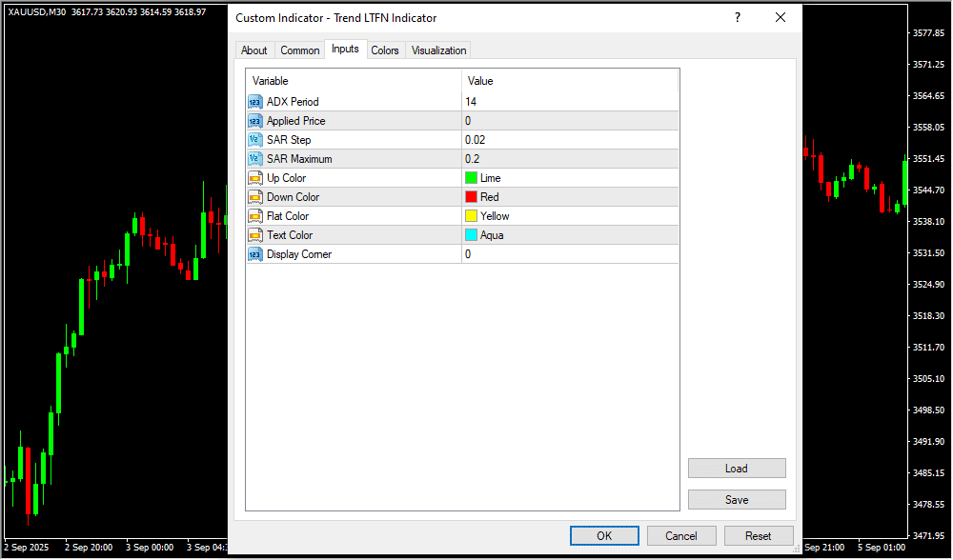The height and width of the screenshot is (560, 953).
Task: Click the SAR Step decimal type icon
Action: click(254, 140)
